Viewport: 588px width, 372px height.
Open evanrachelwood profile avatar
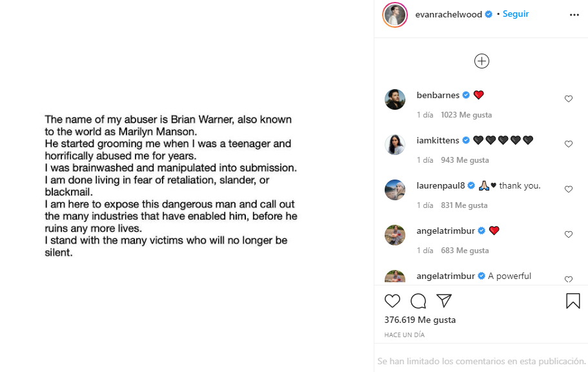(x=395, y=15)
